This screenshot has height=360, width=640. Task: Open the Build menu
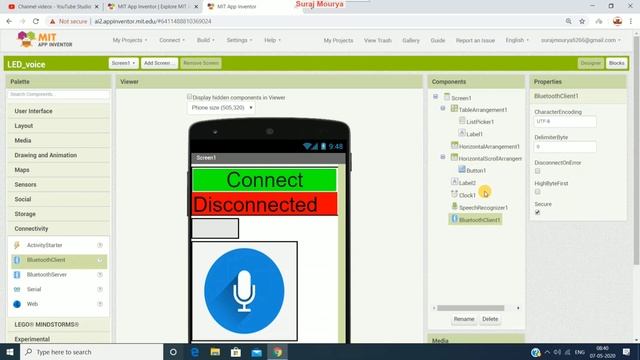click(x=206, y=40)
